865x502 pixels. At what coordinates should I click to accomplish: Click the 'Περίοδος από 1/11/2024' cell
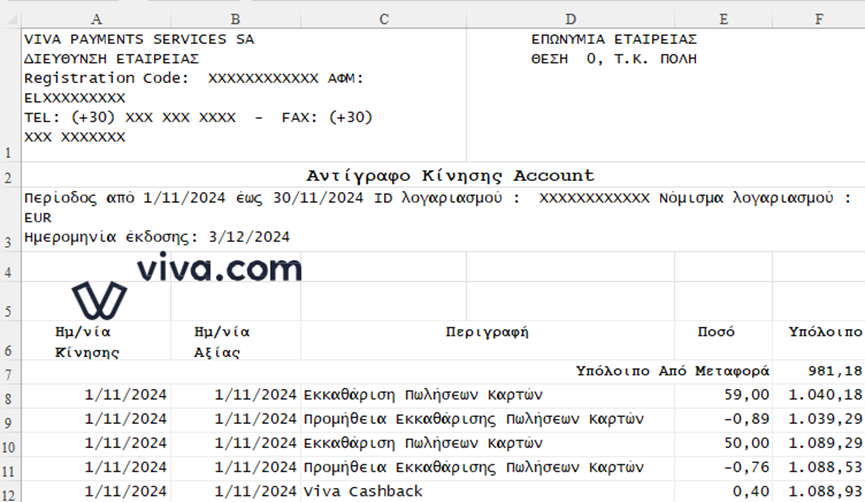(x=443, y=220)
